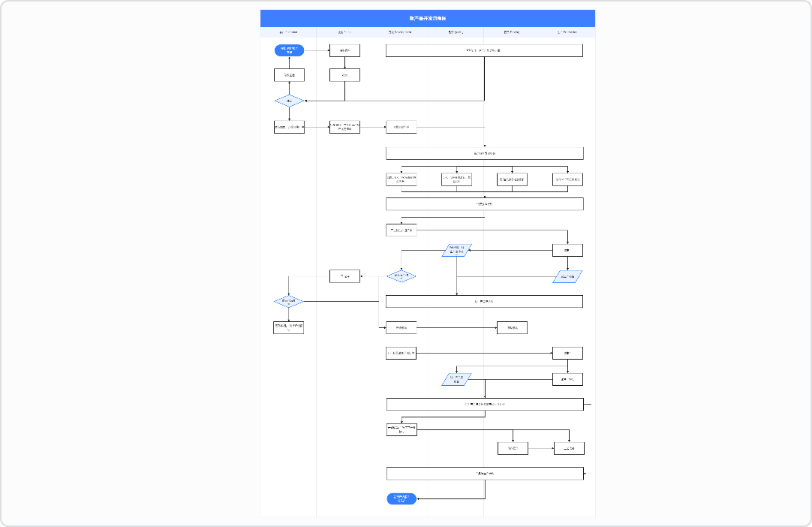Select the process box directly above Production parallelogram
812x527 pixels.
568,251
